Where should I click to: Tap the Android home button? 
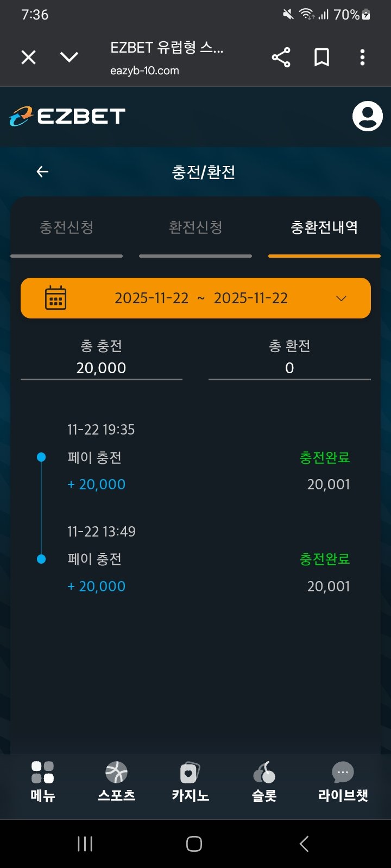click(194, 844)
